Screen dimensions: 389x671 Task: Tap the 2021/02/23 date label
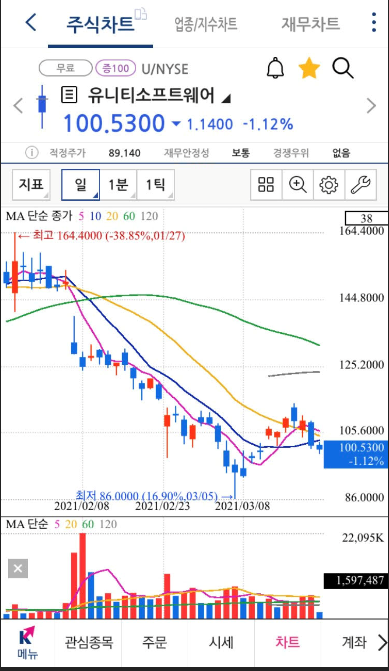(162, 506)
